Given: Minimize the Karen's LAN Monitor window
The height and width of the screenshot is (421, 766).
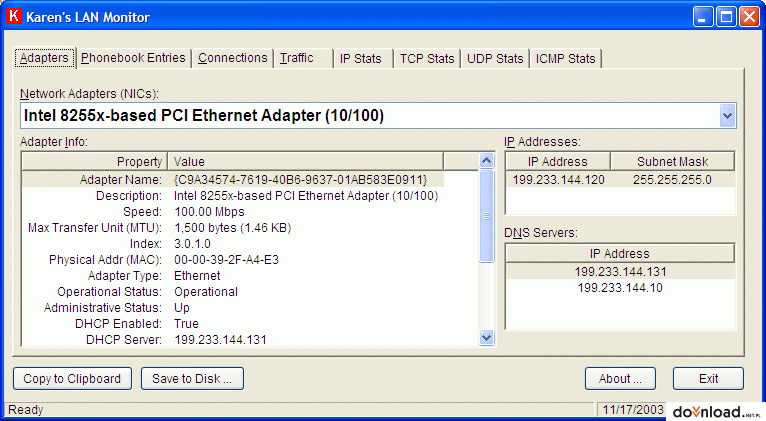Looking at the screenshot, I should 703,17.
